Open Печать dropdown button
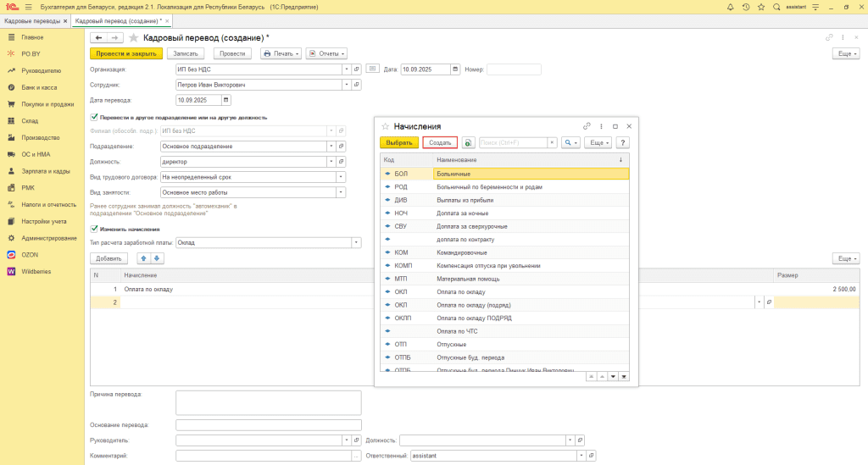Viewport: 868px width, 465px height. (x=281, y=53)
